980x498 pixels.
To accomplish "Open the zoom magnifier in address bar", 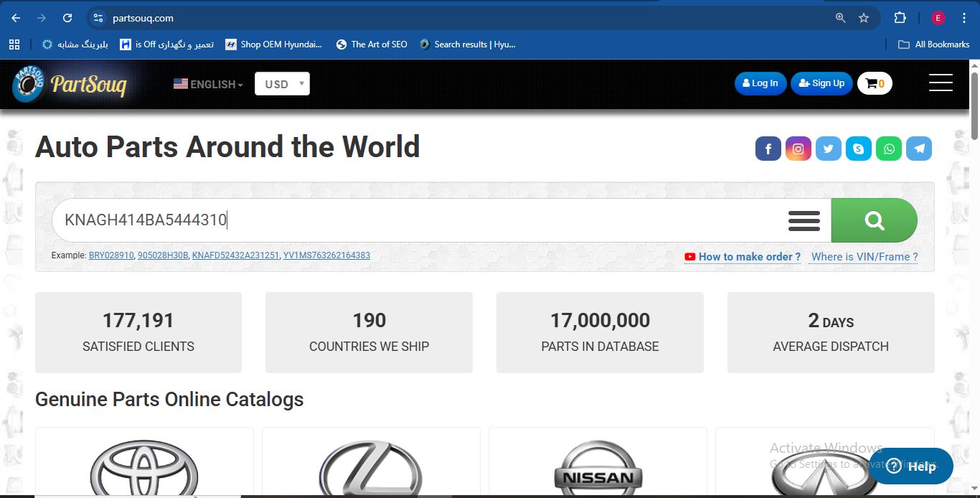I will click(x=841, y=18).
